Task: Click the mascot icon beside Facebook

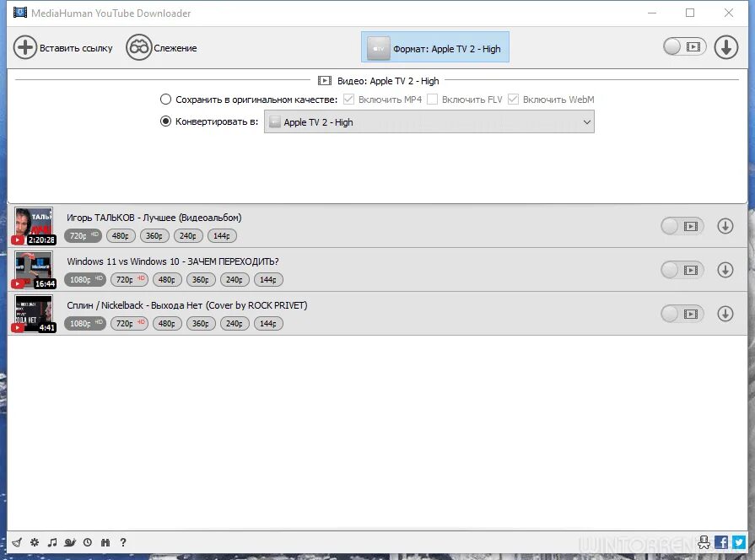Action: click(704, 542)
